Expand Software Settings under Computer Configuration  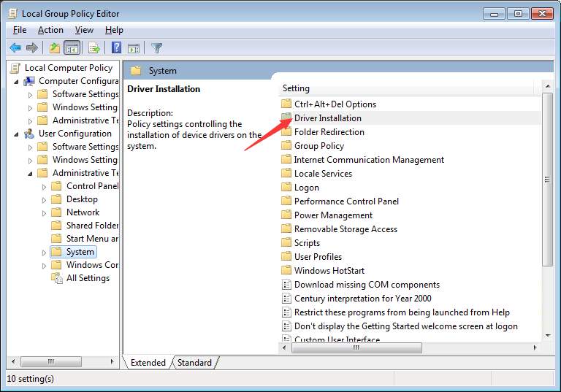coord(30,95)
